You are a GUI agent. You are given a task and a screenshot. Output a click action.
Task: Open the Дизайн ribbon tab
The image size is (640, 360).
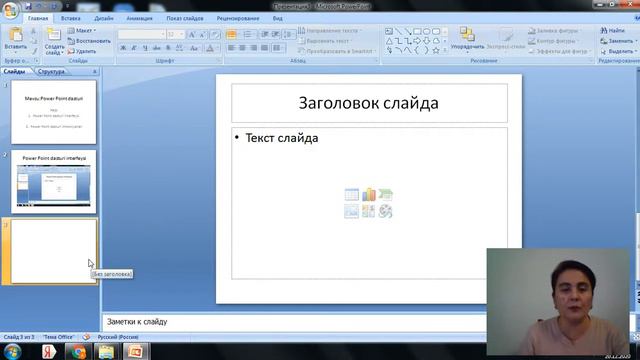(x=104, y=18)
